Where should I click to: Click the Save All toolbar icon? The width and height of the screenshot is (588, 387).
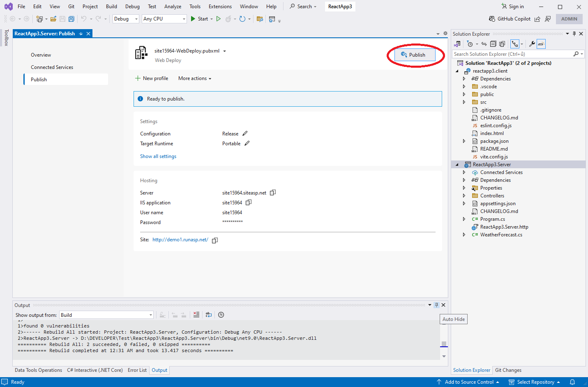(x=71, y=19)
